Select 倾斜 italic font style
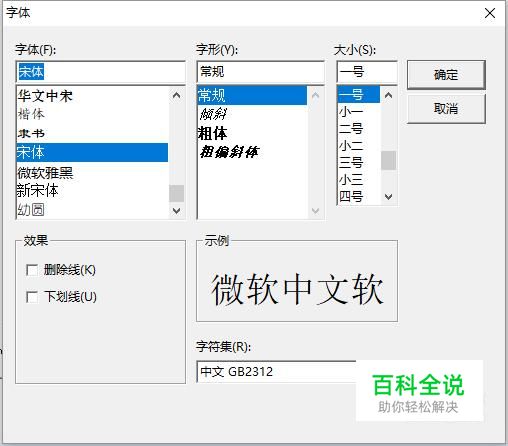 [252, 114]
